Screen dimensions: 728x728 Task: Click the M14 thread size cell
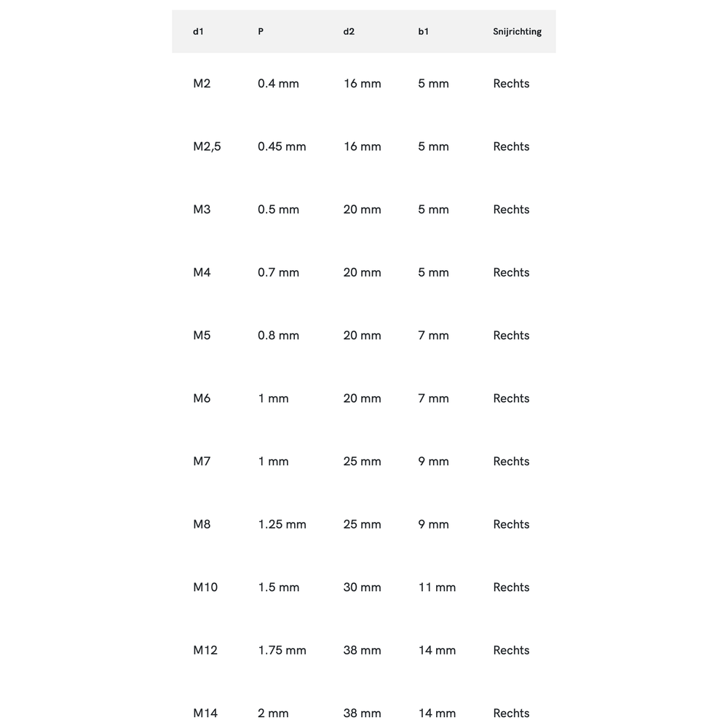click(205, 713)
